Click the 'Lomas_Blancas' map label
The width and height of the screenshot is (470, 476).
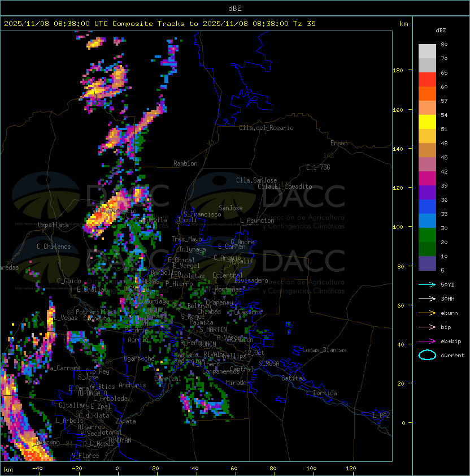(324, 350)
